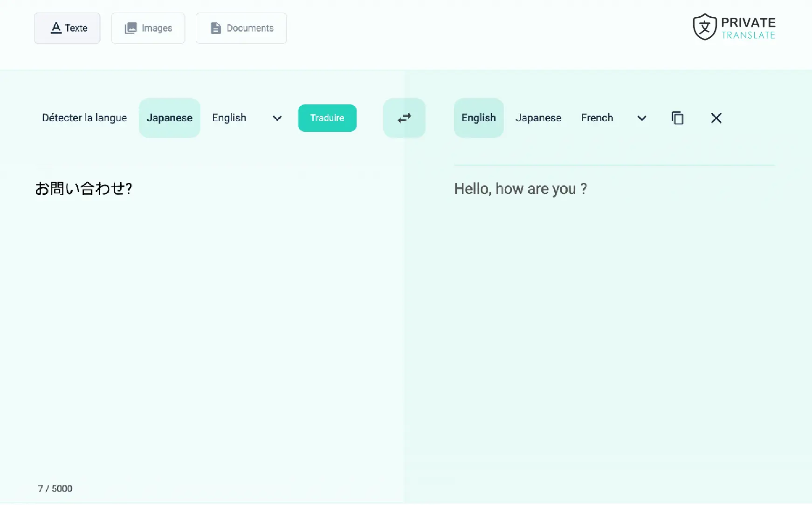The width and height of the screenshot is (812, 505).
Task: Select Japanese as the source language
Action: click(169, 118)
